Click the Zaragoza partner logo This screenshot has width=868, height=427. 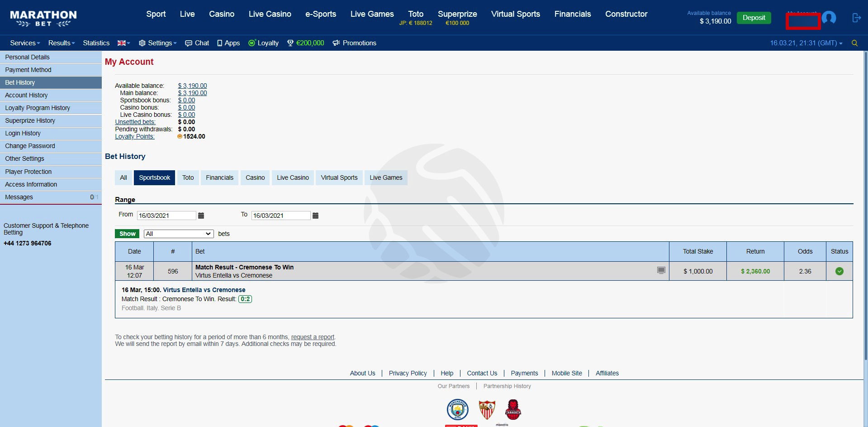pos(513,410)
